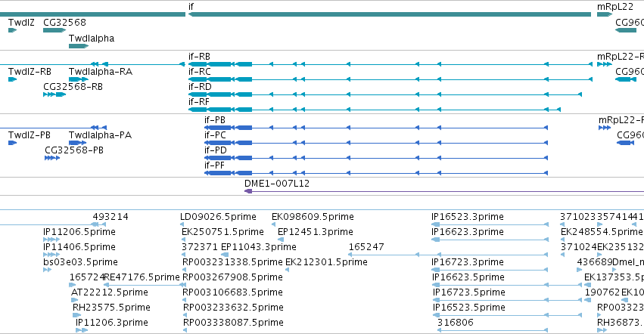Select the Twdlalpha-PA CDS glyph
This screenshot has height=334, width=644.
(x=78, y=143)
